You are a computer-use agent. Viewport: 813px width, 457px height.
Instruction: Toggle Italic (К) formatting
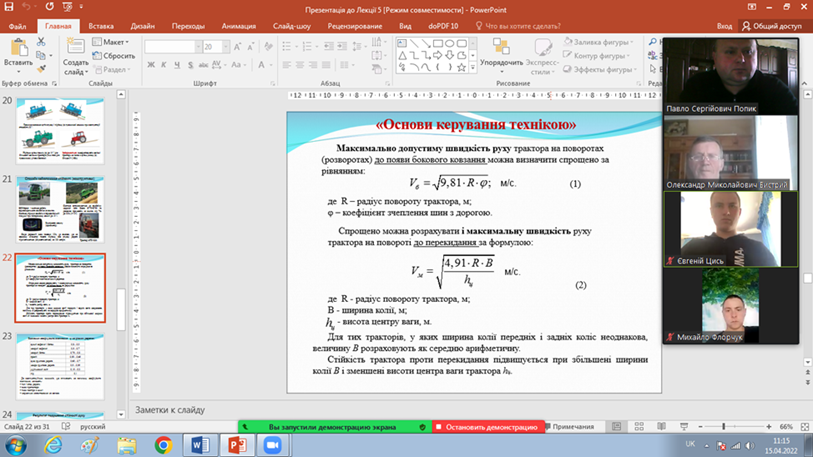coord(164,65)
